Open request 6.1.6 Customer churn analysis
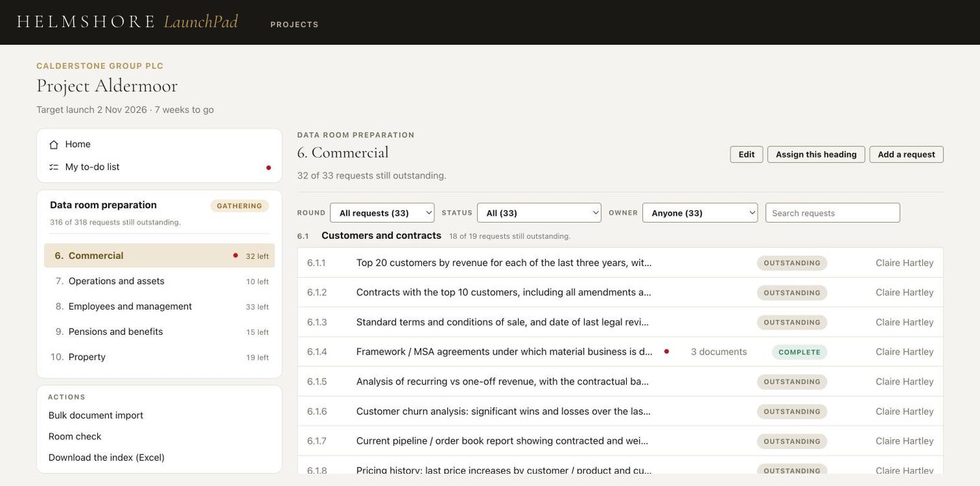Viewport: 980px width, 486px height. click(620, 411)
